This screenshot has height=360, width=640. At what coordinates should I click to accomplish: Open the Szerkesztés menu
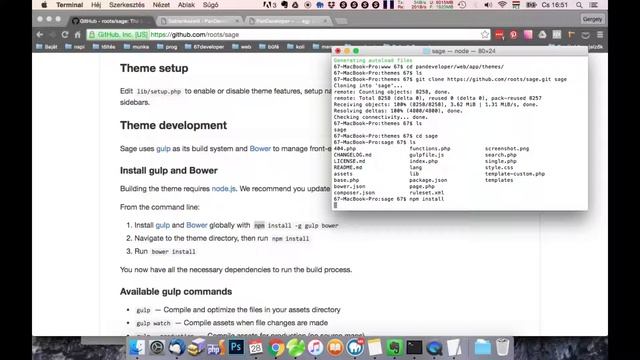pyautogui.click(x=127, y=5)
